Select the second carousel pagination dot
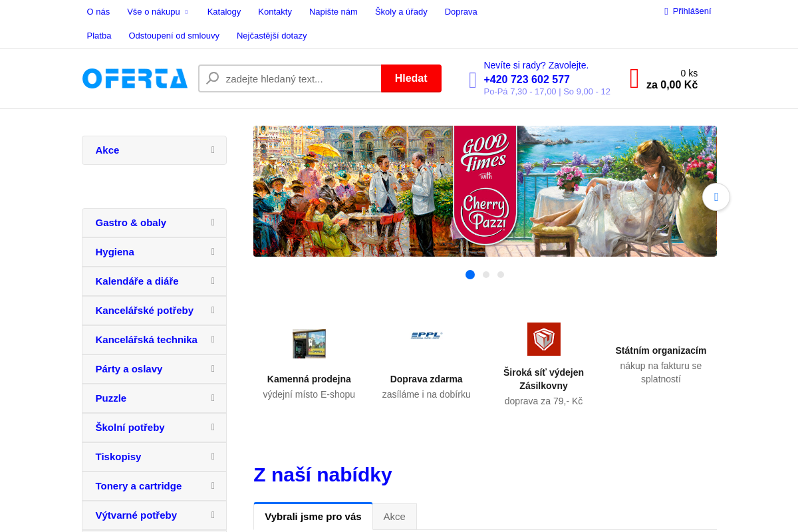This screenshot has height=532, width=798. [x=485, y=274]
